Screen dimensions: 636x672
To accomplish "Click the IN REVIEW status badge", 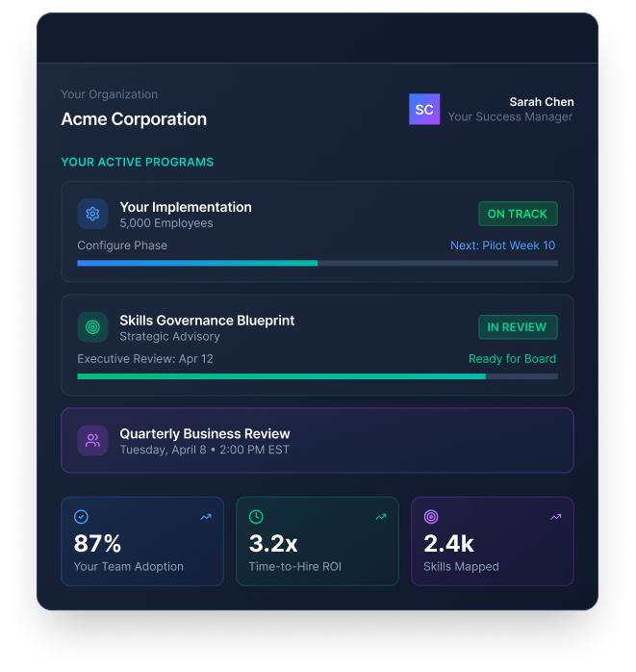I will coord(518,327).
